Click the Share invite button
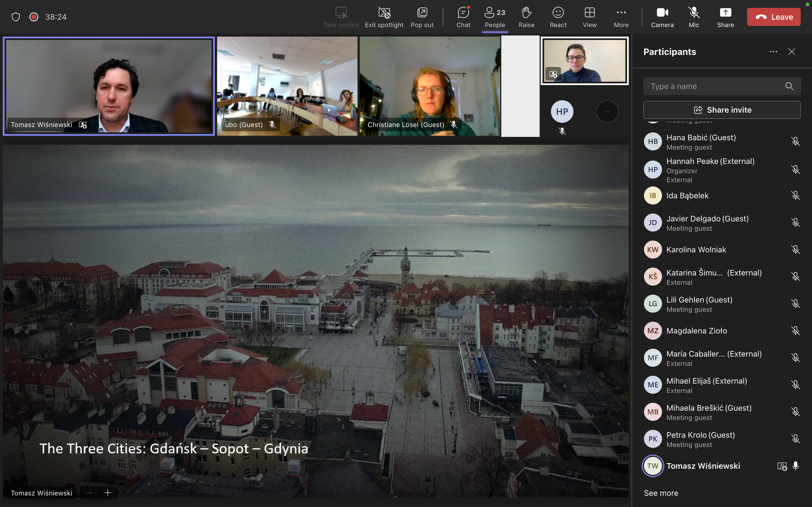This screenshot has height=507, width=812. tap(722, 110)
